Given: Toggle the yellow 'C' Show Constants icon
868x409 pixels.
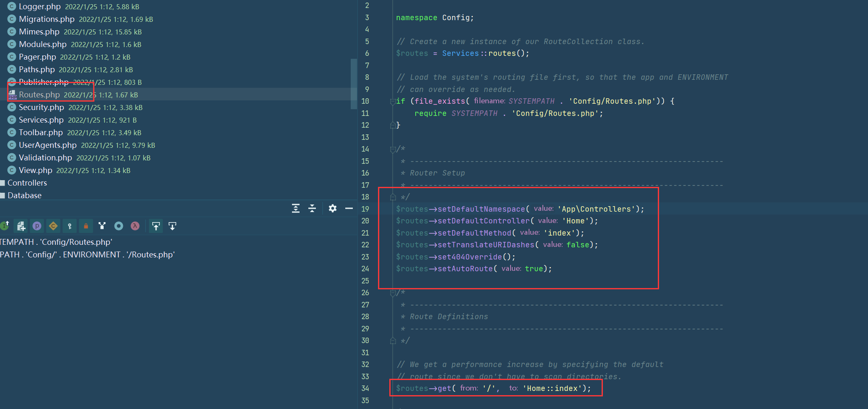Looking at the screenshot, I should tap(53, 226).
